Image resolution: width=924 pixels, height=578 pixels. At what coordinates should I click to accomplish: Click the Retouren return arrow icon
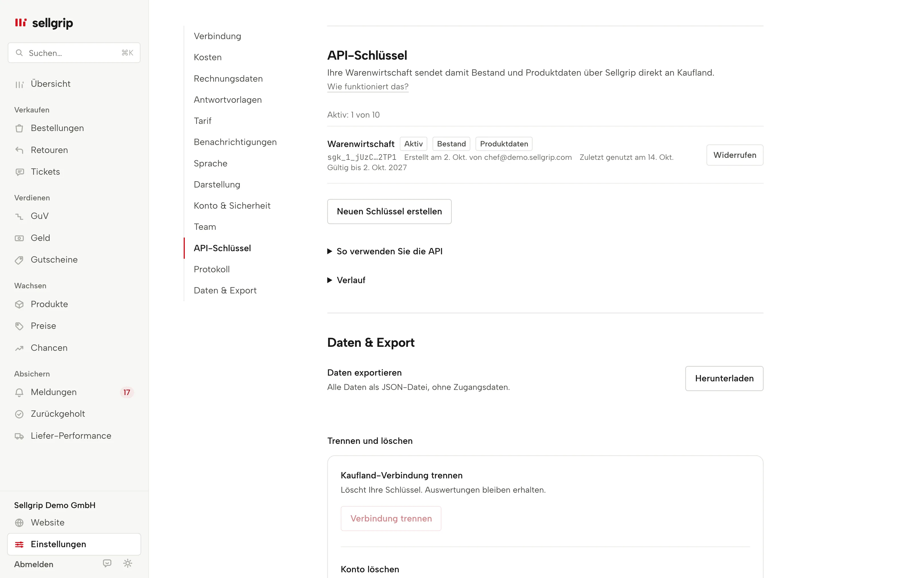click(x=19, y=150)
